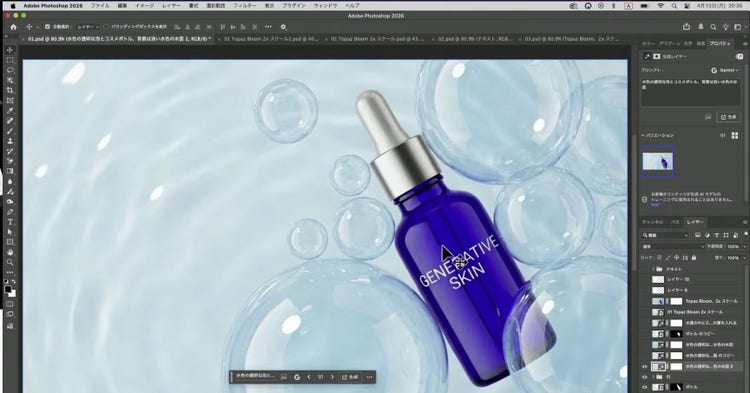Screen dimensions: 750x393
Task: Expand the 円 layer group
Action: (x=653, y=377)
